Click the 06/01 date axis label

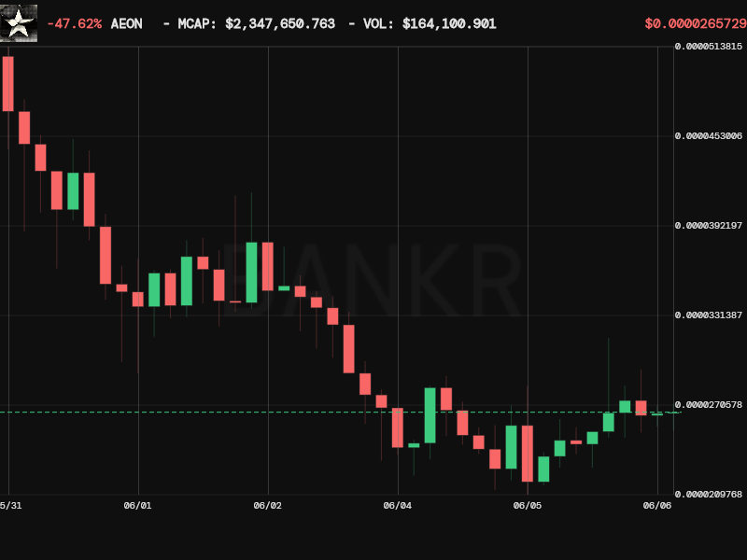pyautogui.click(x=137, y=506)
